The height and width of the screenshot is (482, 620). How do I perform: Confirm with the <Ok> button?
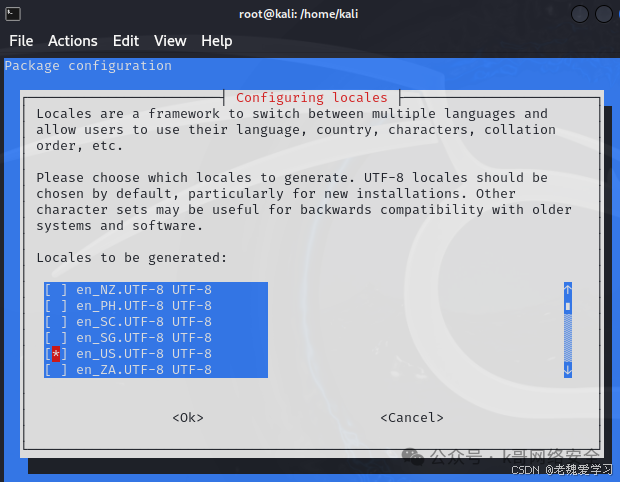[188, 418]
